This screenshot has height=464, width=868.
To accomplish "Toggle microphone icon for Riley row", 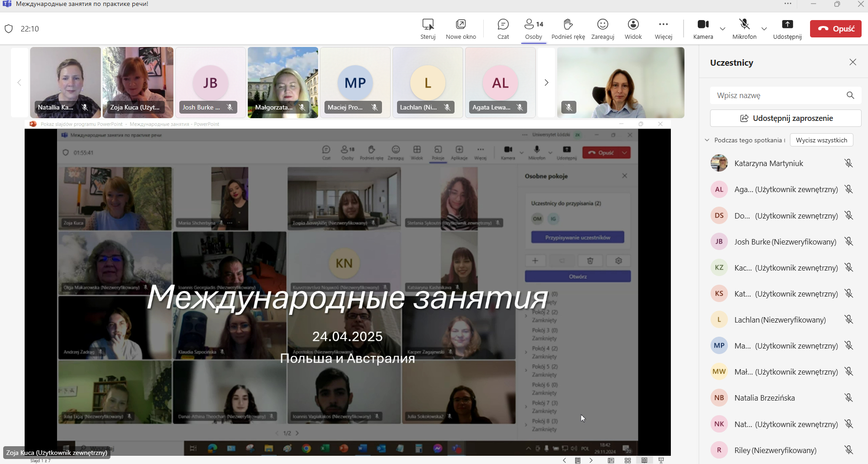I will [848, 450].
